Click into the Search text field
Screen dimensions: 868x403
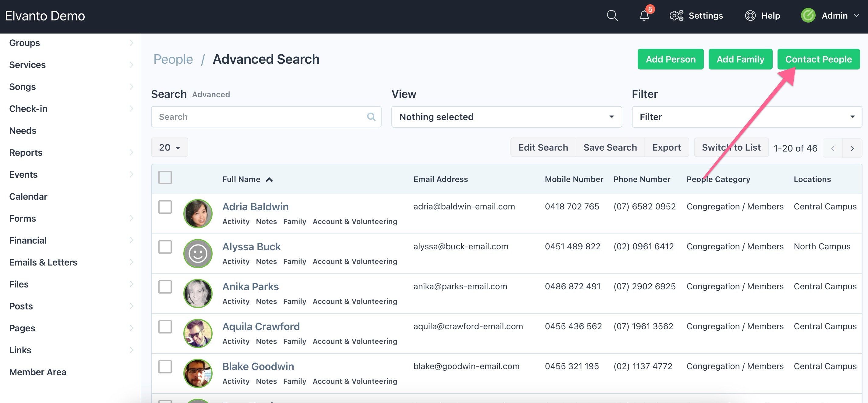[259, 117]
